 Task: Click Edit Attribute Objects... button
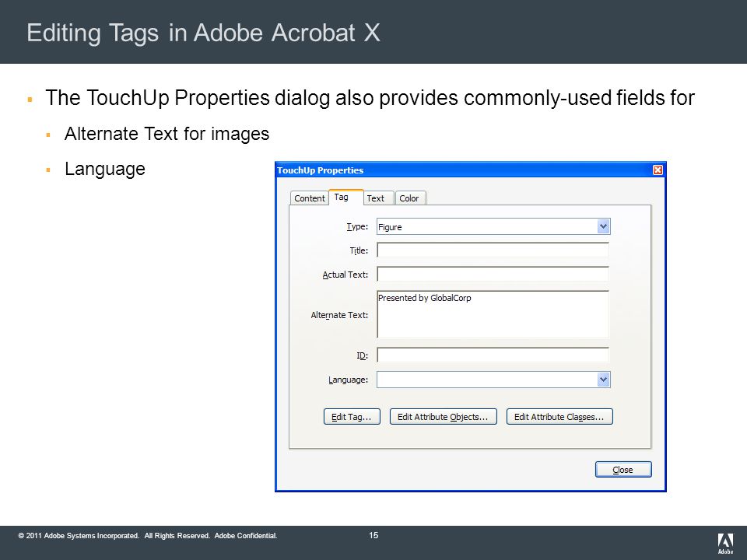point(443,417)
